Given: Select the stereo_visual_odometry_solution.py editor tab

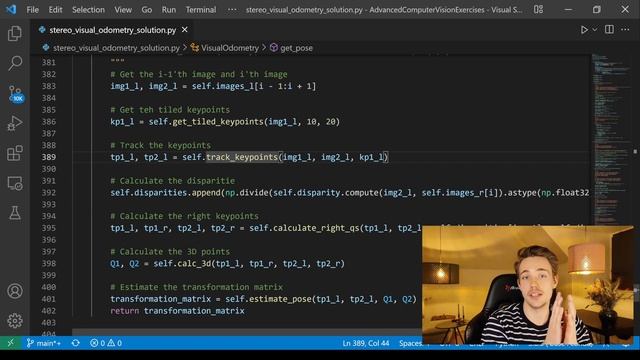Looking at the screenshot, I should [x=113, y=30].
